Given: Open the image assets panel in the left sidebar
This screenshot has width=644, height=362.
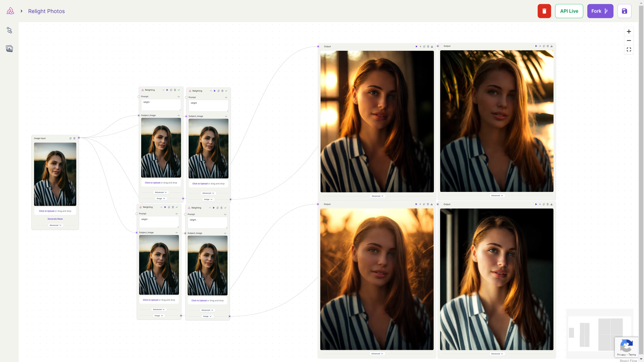Looking at the screenshot, I should [x=9, y=48].
